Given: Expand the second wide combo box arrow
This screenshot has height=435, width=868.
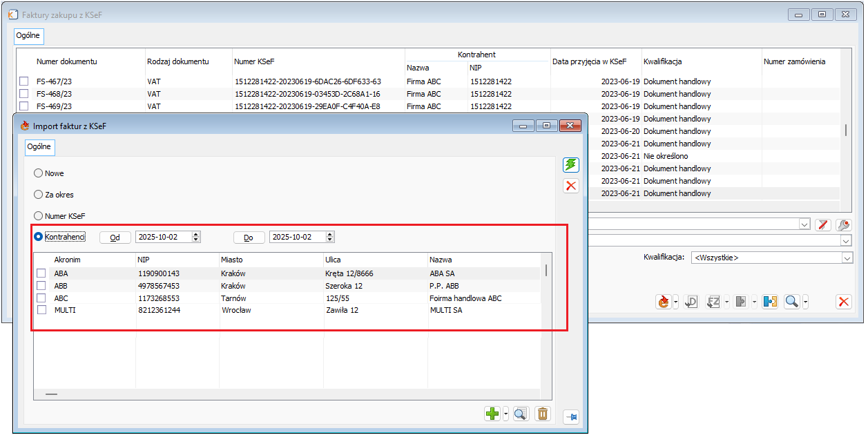Looking at the screenshot, I should coord(847,240).
